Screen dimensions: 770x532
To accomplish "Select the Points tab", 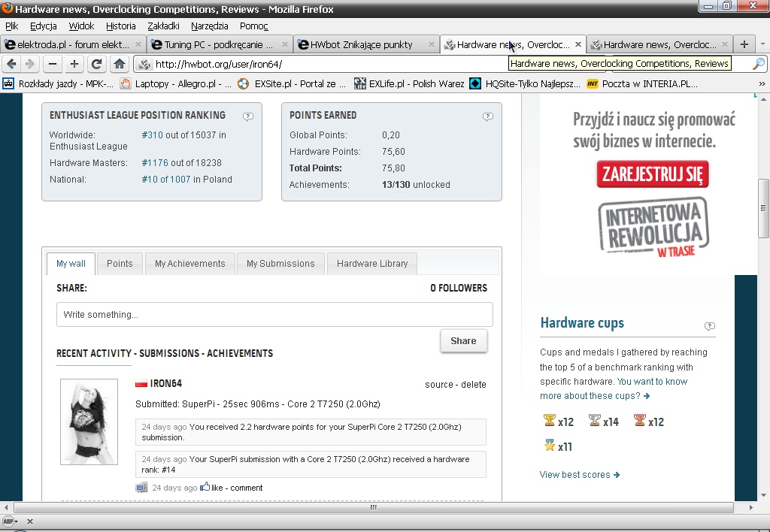I will 120,264.
